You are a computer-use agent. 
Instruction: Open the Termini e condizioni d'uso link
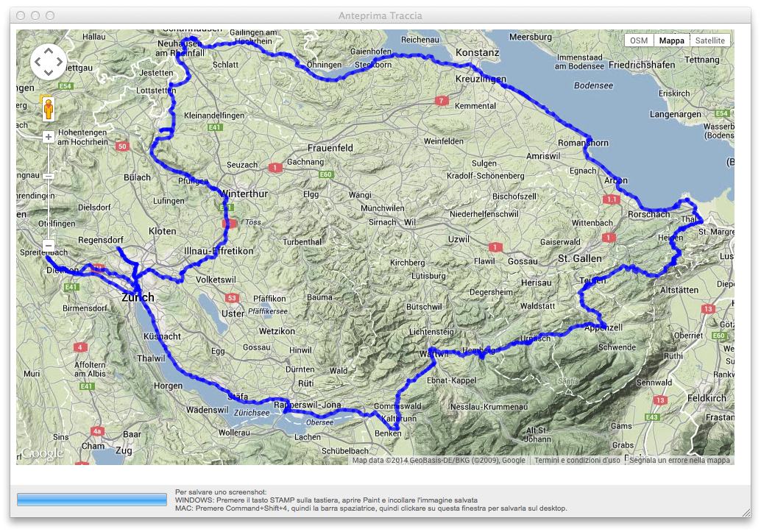click(577, 461)
